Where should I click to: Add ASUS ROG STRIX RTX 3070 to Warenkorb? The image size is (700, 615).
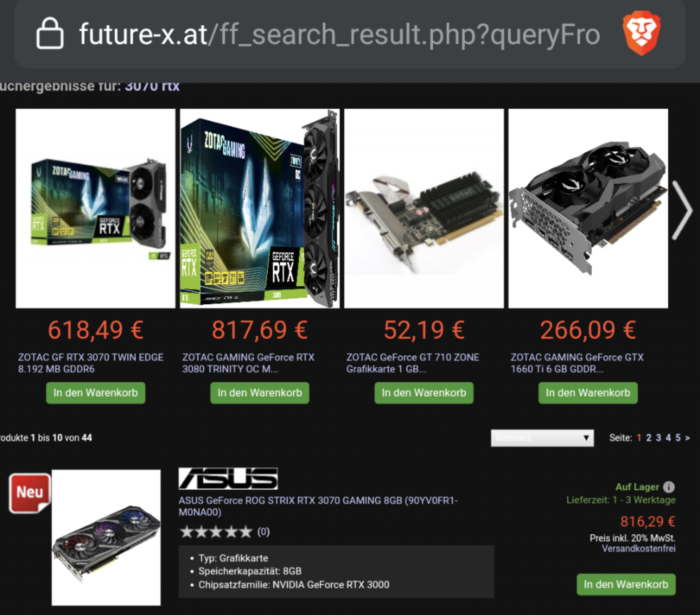coord(626,585)
